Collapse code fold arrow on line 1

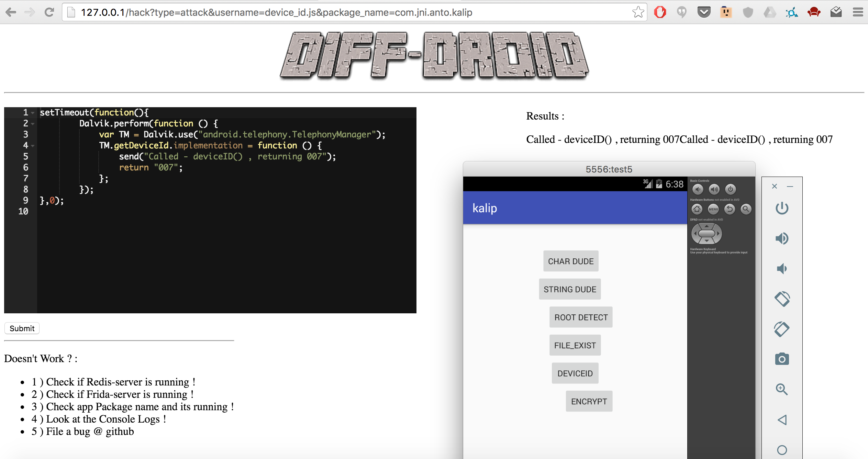coord(33,113)
